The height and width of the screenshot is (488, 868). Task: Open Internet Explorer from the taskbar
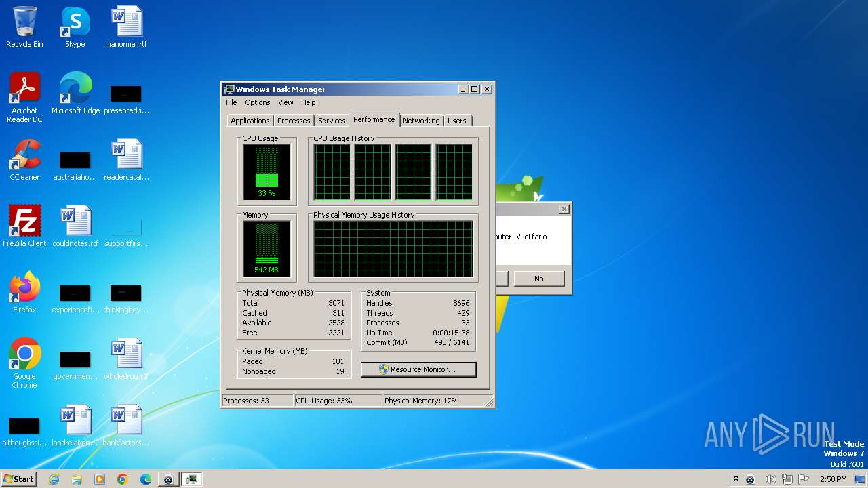54,479
